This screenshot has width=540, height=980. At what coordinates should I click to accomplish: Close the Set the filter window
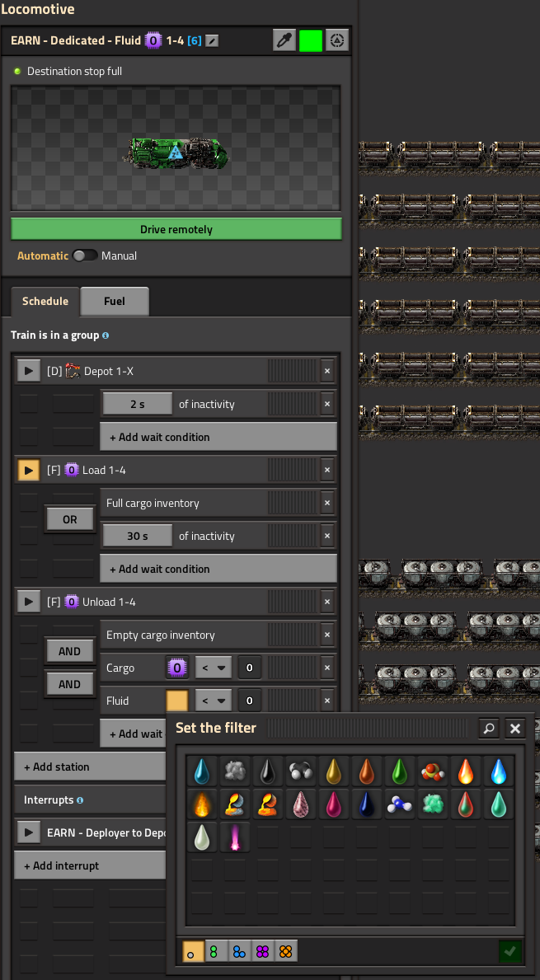click(x=515, y=728)
